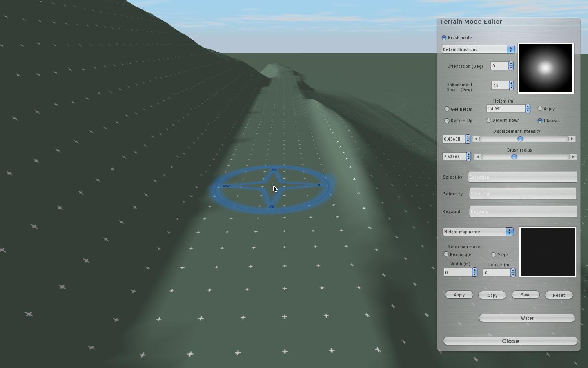Screen dimensions: 588x368
Task: Click the compass brush cursor on terrain
Action: tap(272, 189)
